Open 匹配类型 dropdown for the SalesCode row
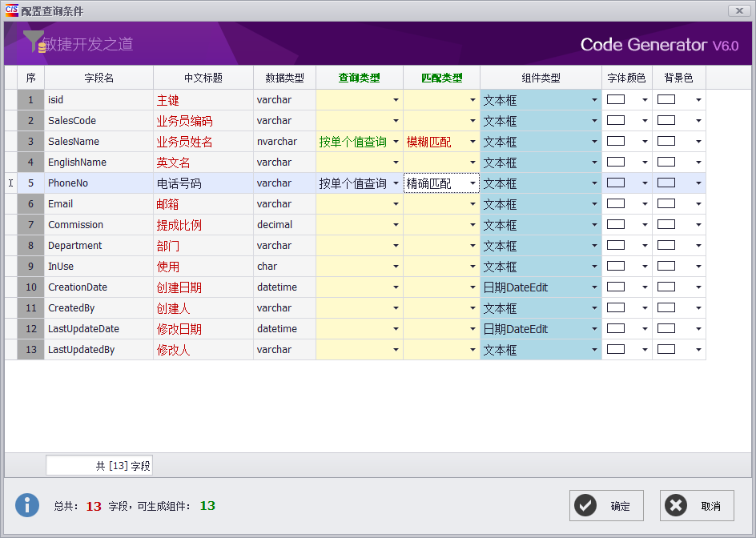This screenshot has height=538, width=756. 472,121
